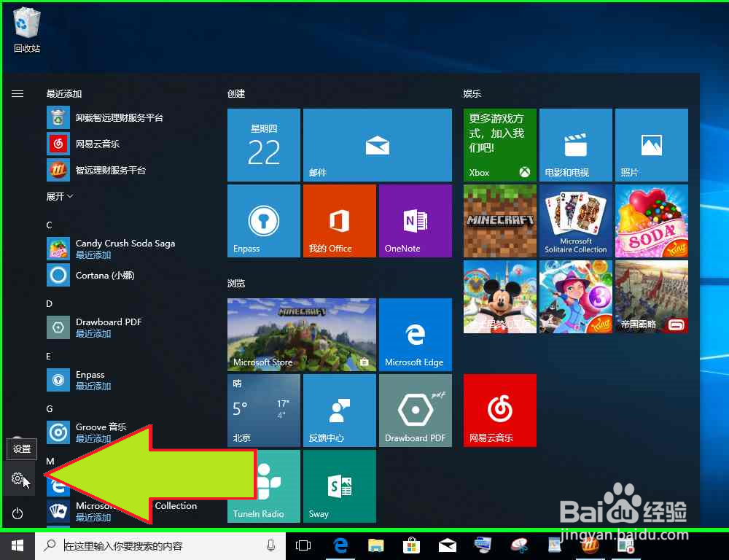The height and width of the screenshot is (560, 729).
Task: Open the 照片 photos tile
Action: 651,145
